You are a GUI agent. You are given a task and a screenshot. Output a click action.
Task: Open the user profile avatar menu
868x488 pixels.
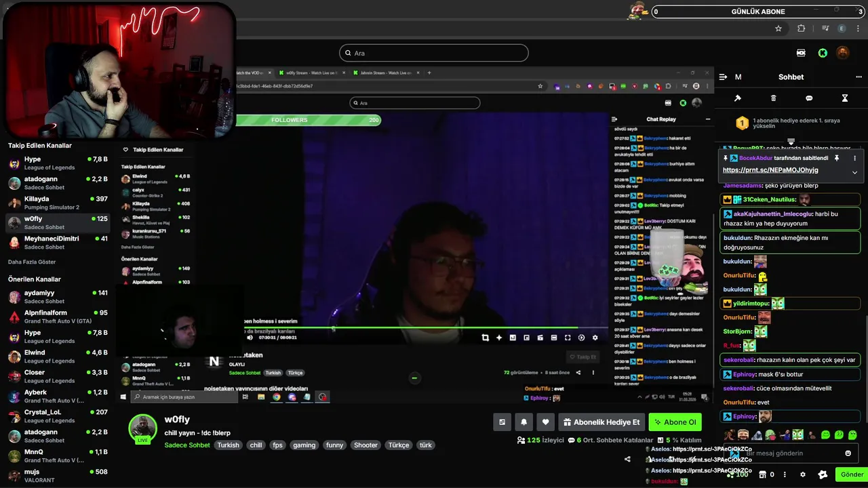click(843, 53)
